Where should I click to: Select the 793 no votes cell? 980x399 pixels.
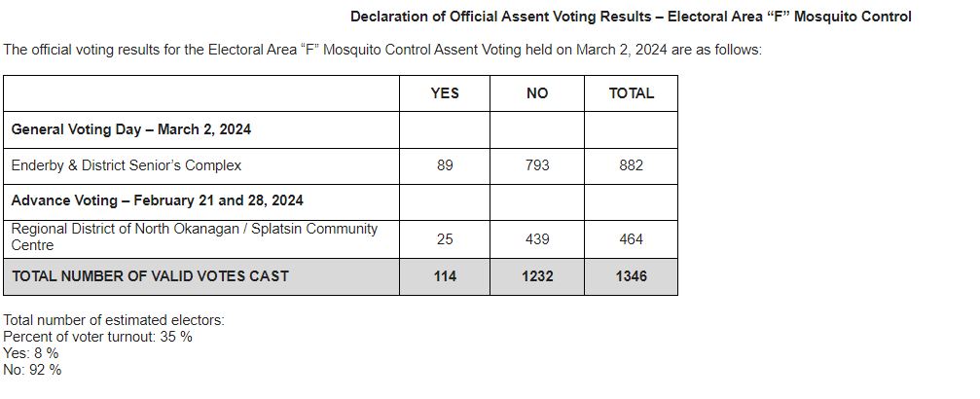pyautogui.click(x=537, y=165)
